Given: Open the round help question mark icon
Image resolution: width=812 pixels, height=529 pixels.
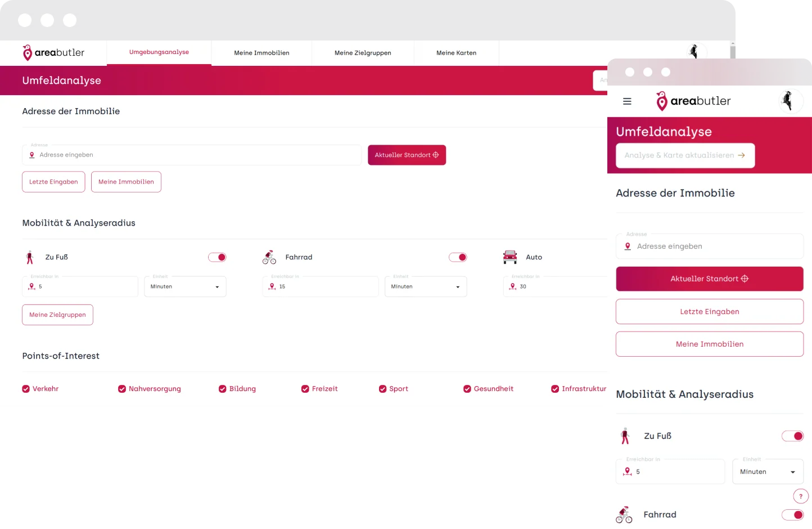Looking at the screenshot, I should point(801,496).
